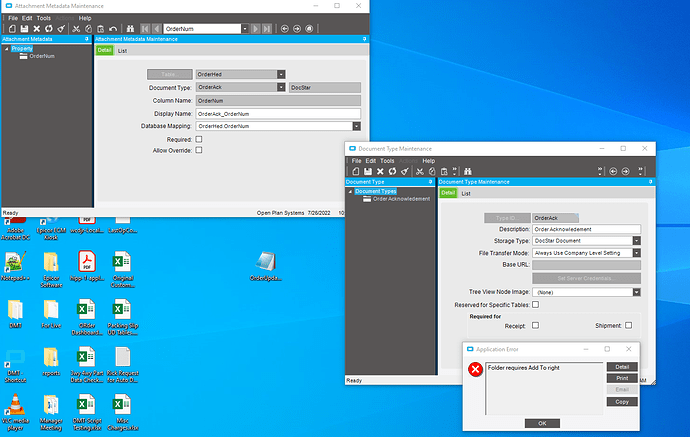Select OrderNum node in Attachment Metadata tree
This screenshot has height=437, width=690.
click(42, 56)
